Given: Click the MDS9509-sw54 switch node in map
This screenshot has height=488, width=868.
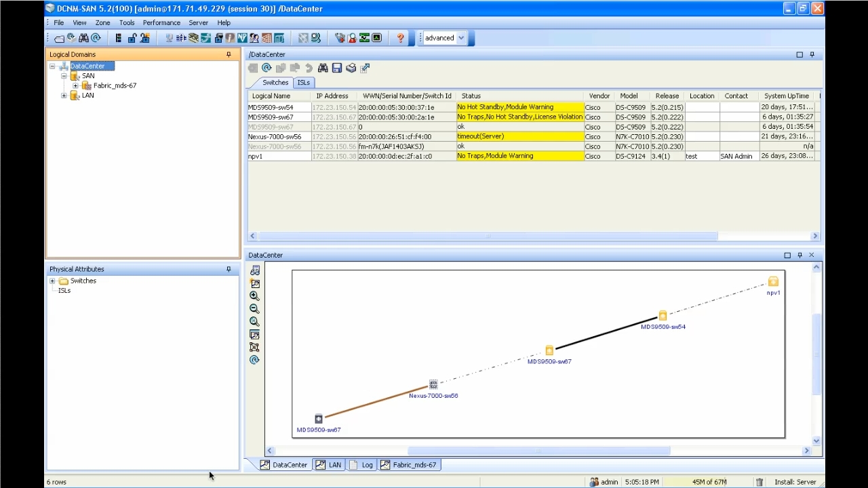Looking at the screenshot, I should point(663,316).
